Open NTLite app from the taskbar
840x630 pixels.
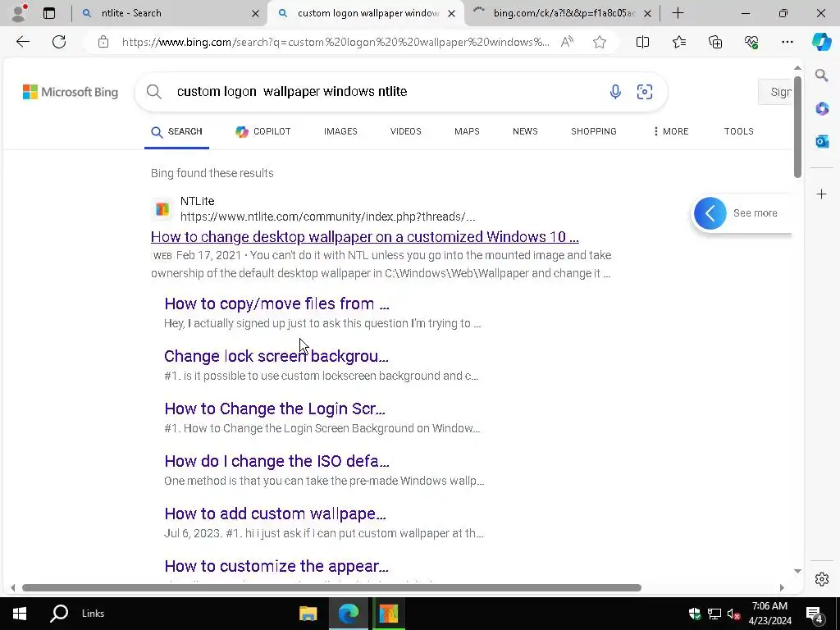point(388,614)
